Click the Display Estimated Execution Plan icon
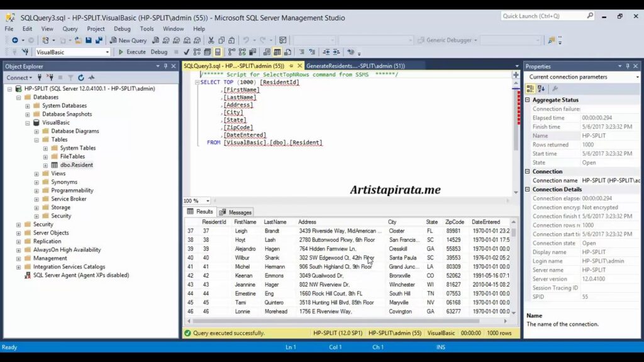 tap(197, 52)
